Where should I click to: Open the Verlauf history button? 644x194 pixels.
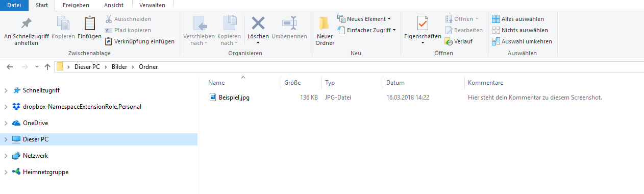click(458, 41)
